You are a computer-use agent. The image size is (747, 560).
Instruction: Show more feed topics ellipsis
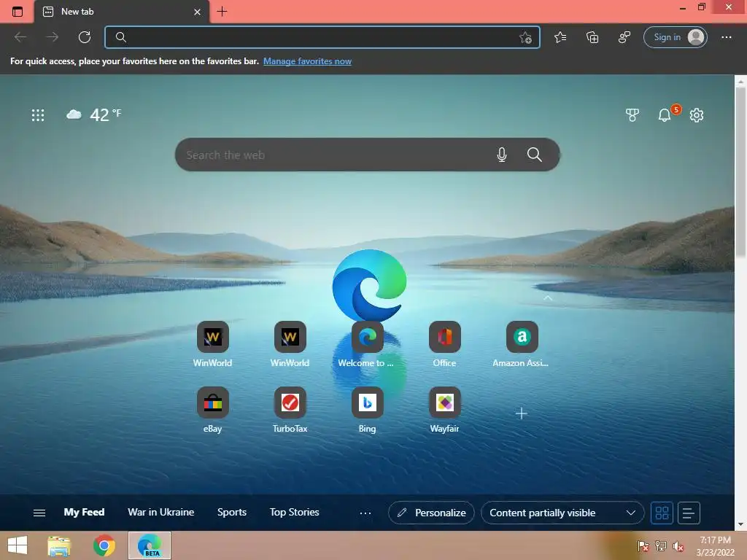[x=365, y=513]
